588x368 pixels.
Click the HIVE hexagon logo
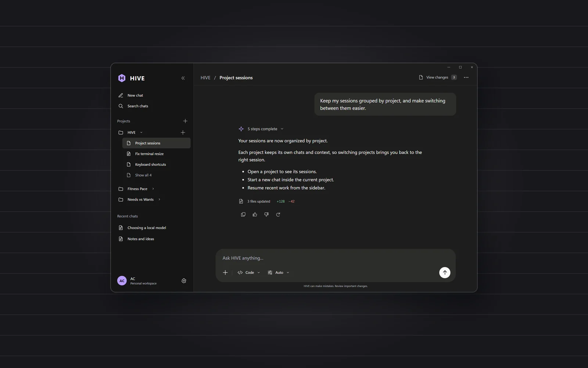point(122,78)
